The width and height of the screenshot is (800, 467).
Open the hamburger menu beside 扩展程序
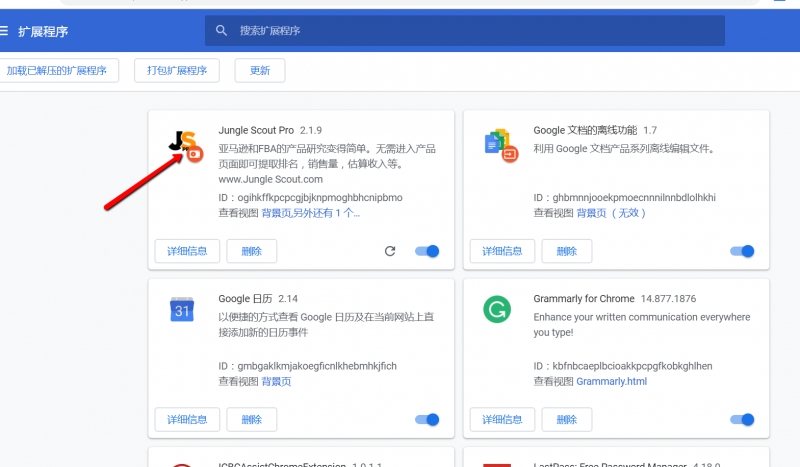pos(4,31)
